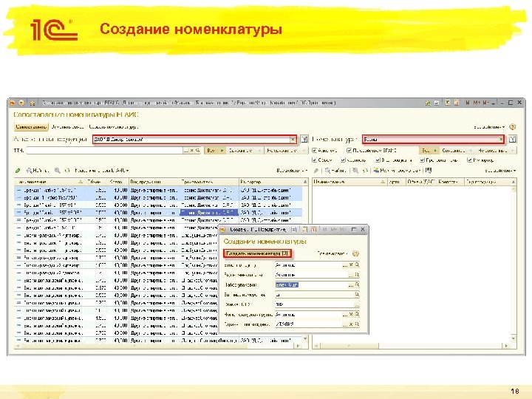Open selection button in Ставка НДС field
The width and height of the screenshot is (532, 399).
click(x=356, y=304)
